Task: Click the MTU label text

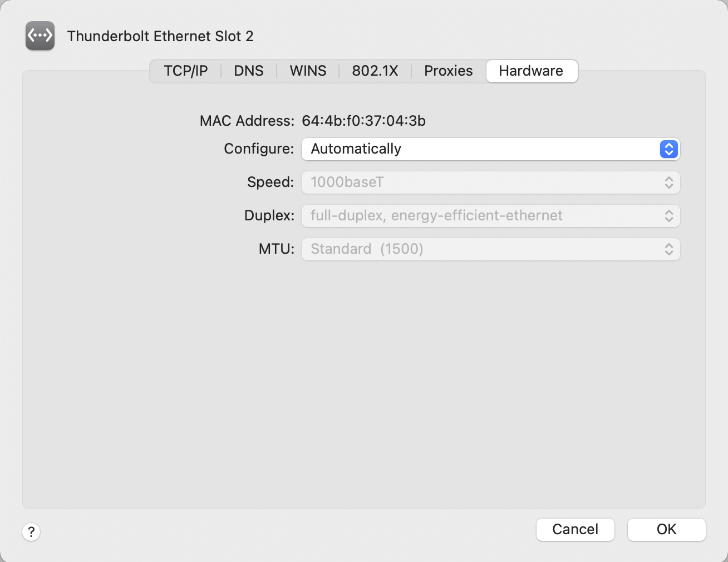Action: click(277, 249)
